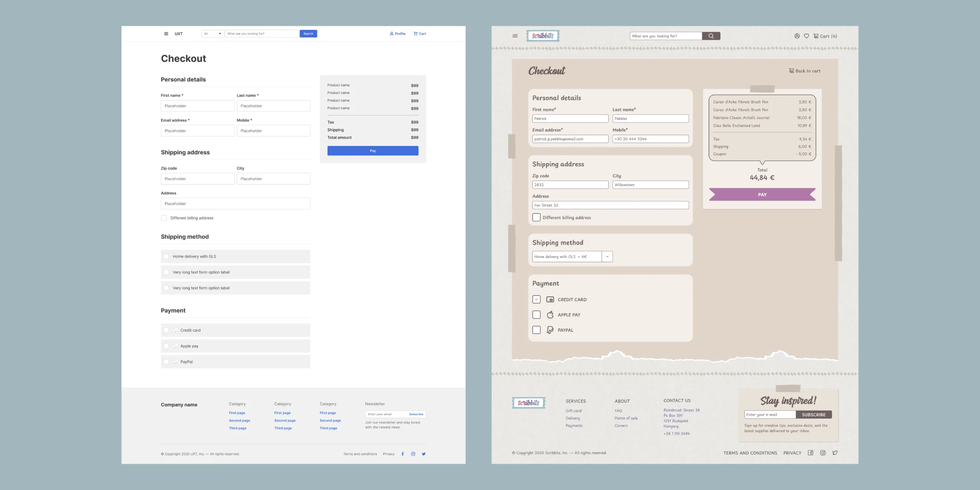Tick the PAYPAL payment checkbox
This screenshot has width=980, height=490.
[x=536, y=330]
